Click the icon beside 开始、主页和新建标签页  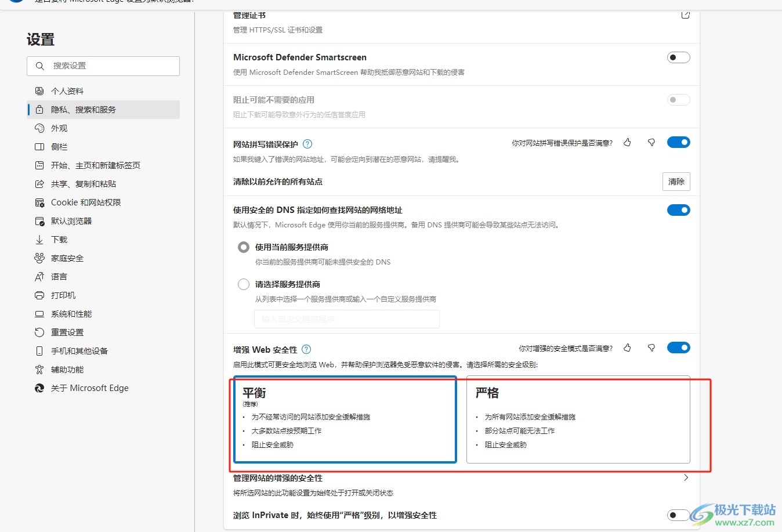39,165
